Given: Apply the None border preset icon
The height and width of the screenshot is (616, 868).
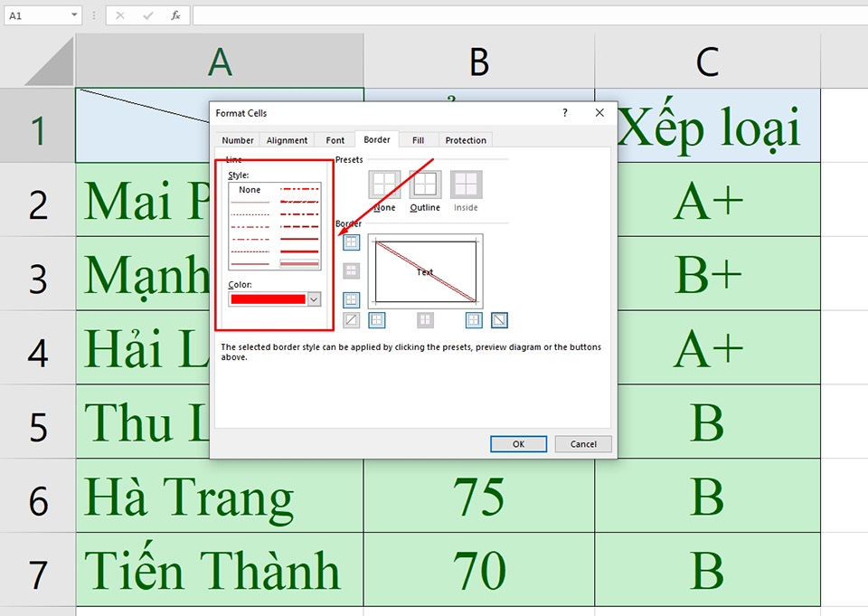Looking at the screenshot, I should [x=384, y=185].
